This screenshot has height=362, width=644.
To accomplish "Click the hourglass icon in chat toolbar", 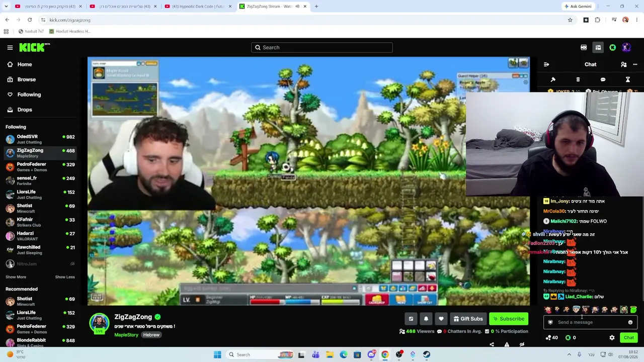I will click(x=628, y=79).
